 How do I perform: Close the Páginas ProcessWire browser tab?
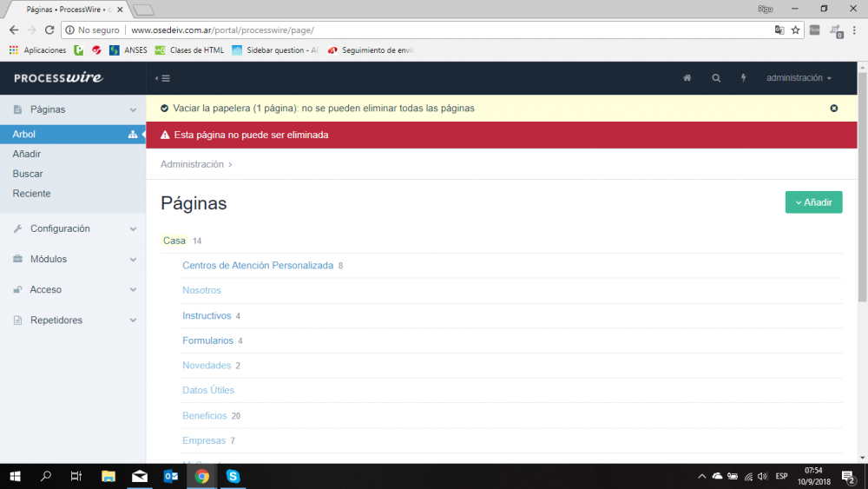(120, 10)
